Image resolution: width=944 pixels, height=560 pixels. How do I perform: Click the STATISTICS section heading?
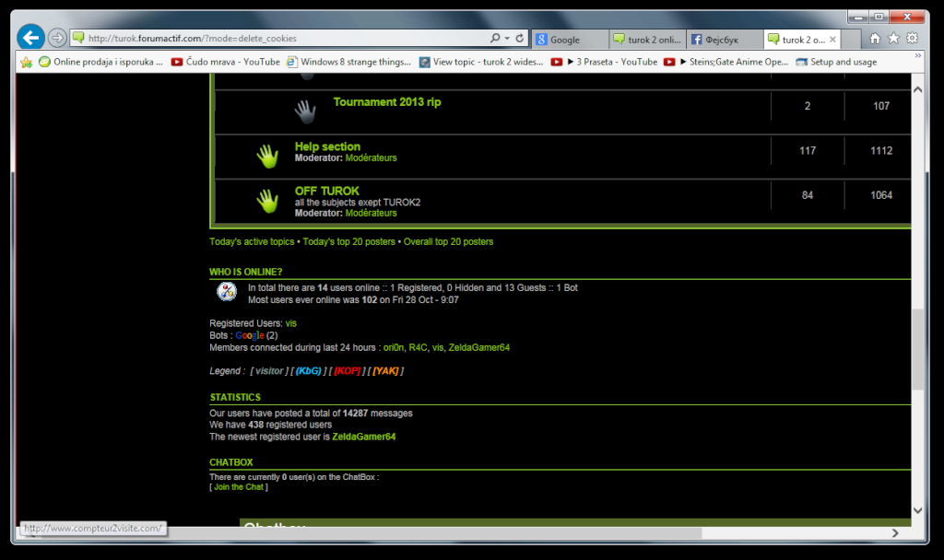(235, 398)
